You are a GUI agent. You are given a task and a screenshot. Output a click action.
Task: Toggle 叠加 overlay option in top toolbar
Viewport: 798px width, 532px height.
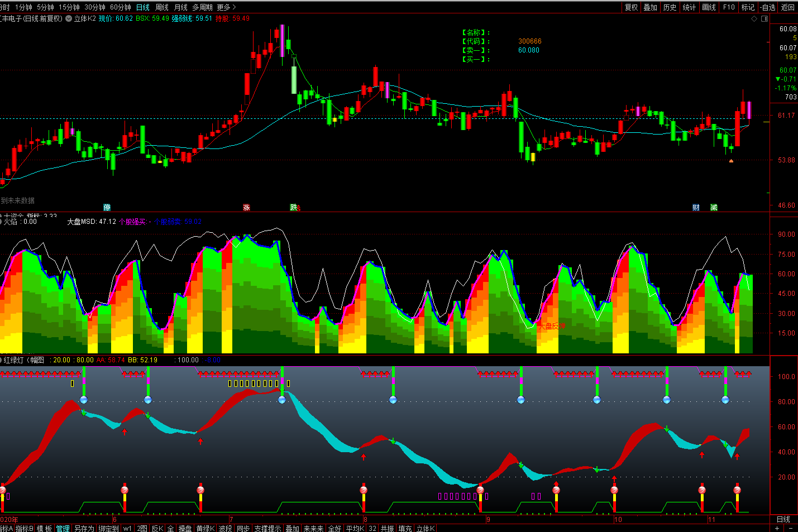tap(650, 7)
